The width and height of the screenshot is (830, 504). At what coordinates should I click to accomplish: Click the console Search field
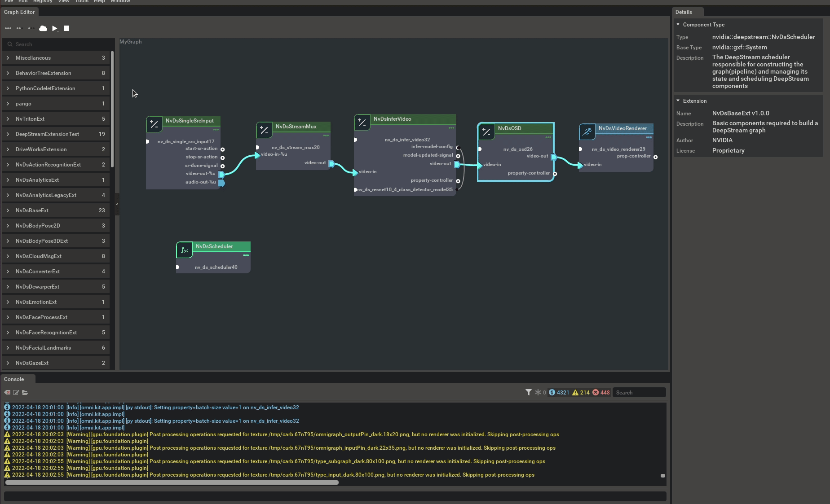click(639, 392)
